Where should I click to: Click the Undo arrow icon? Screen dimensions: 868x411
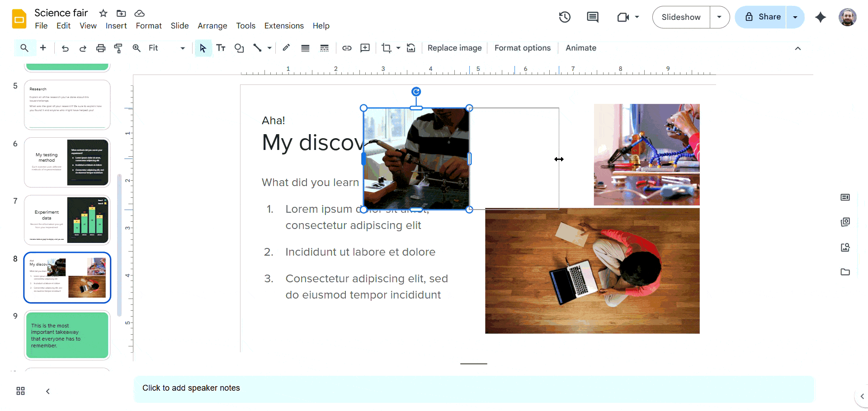pyautogui.click(x=65, y=48)
